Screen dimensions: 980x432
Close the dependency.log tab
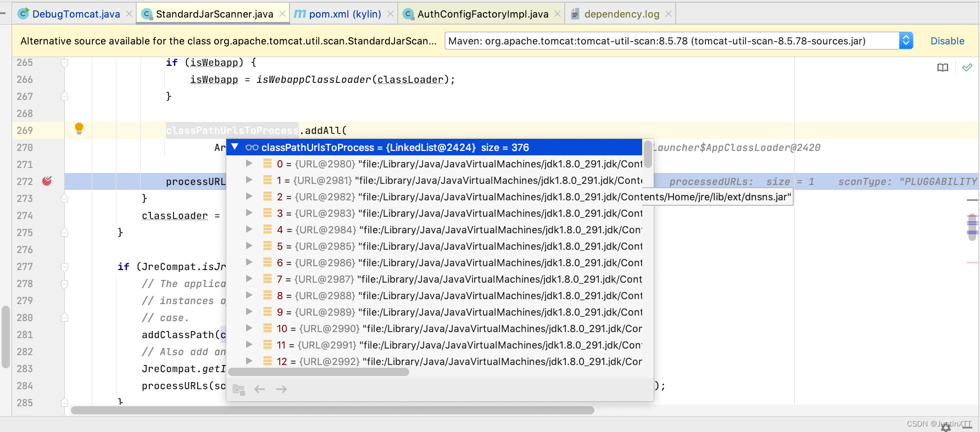[x=669, y=14]
